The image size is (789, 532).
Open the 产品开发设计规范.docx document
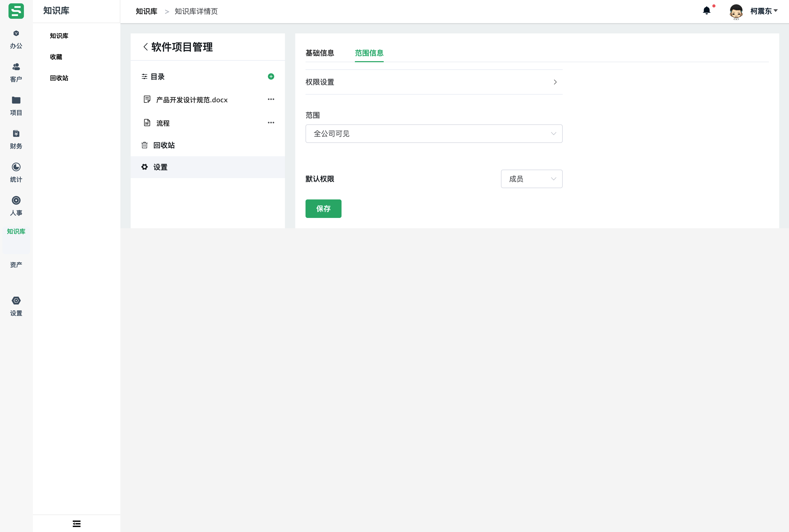(192, 100)
